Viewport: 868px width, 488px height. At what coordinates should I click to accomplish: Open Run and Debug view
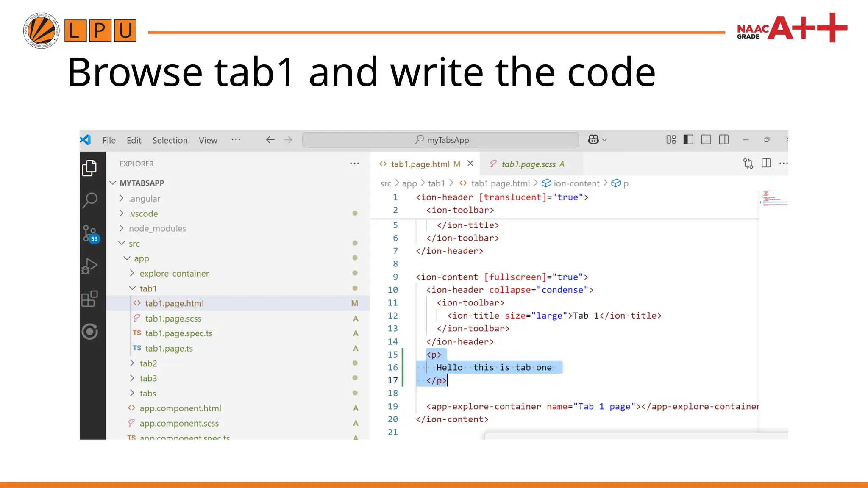89,266
